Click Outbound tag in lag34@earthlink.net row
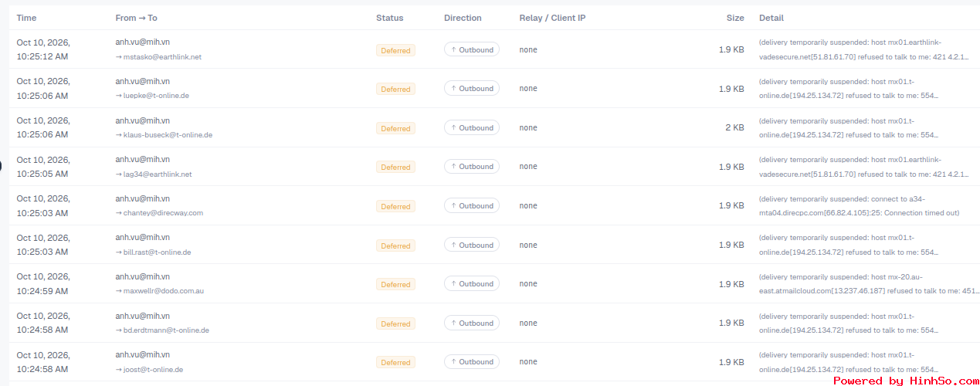980x386 pixels. point(472,166)
